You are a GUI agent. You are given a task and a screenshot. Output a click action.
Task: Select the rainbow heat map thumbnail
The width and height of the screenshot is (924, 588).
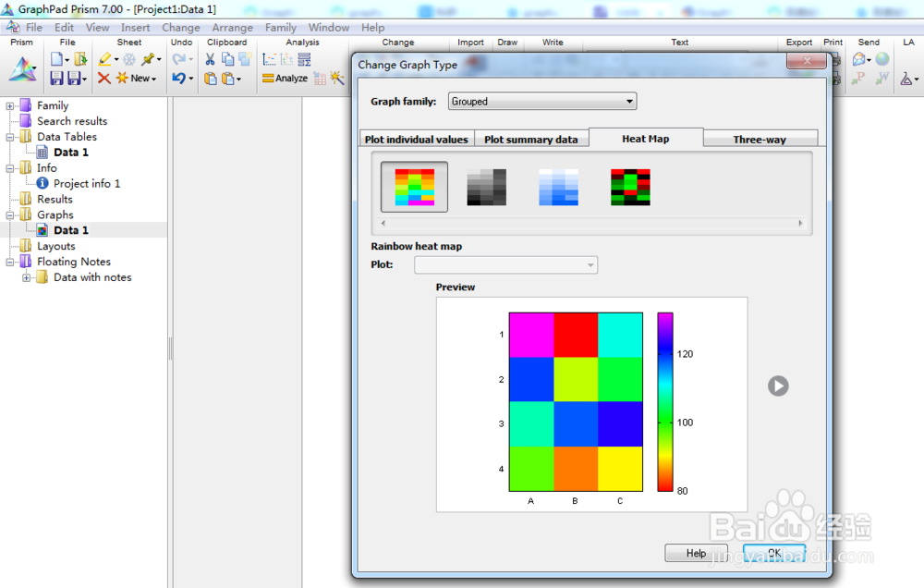click(414, 187)
